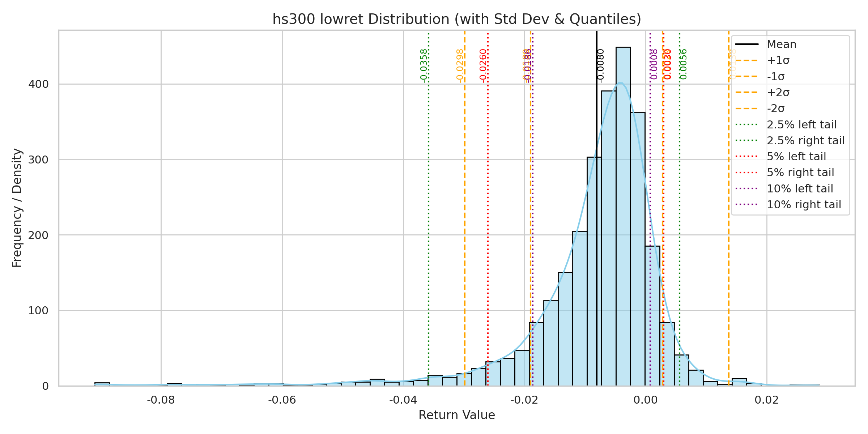868x434 pixels.
Task: Click the -0.08 x-axis tick label
Action: pos(161,400)
